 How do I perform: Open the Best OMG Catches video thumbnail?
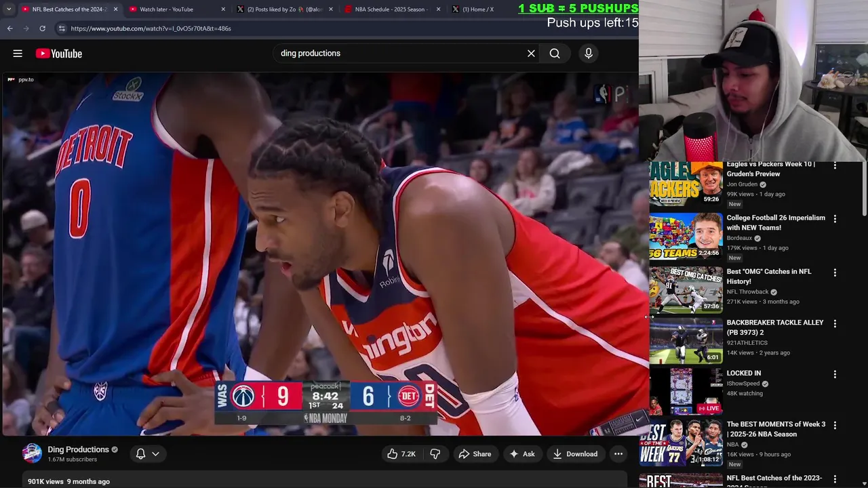coord(686,290)
